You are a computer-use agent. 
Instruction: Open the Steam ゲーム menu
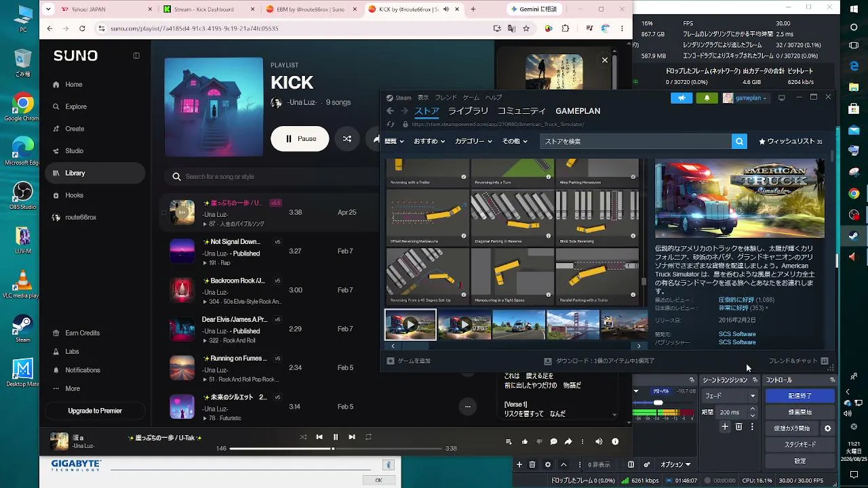[471, 98]
